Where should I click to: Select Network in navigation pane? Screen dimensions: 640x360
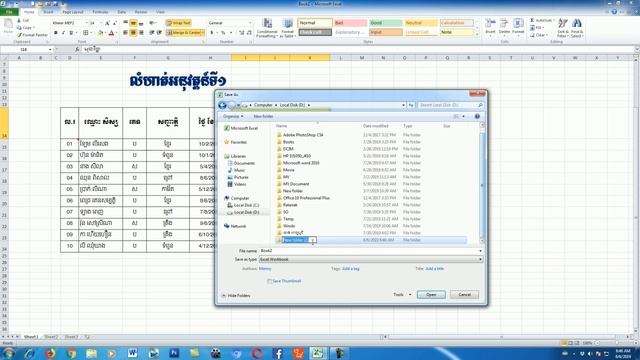tap(235, 226)
